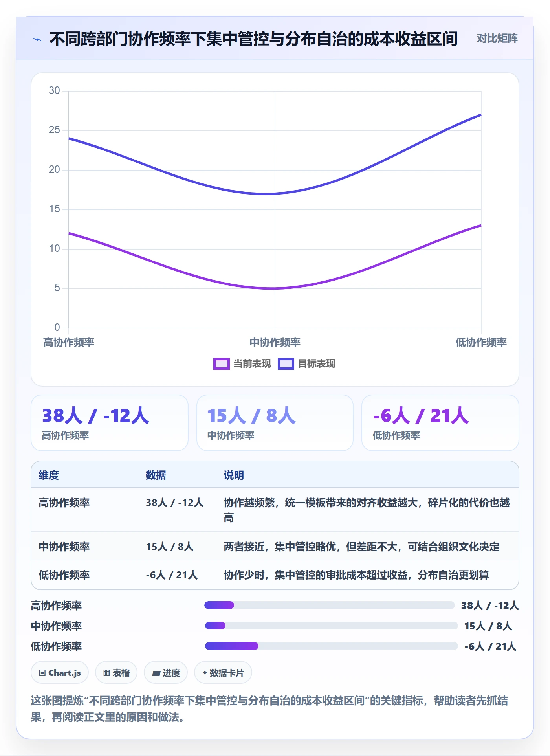Click the table cell -6人 / 21人

172,575
